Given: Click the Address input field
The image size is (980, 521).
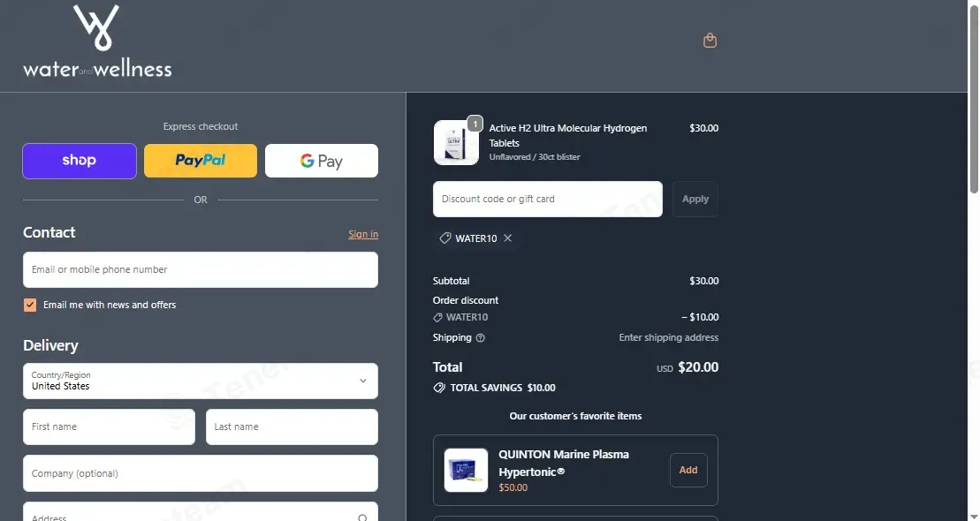Looking at the screenshot, I should (x=201, y=512).
